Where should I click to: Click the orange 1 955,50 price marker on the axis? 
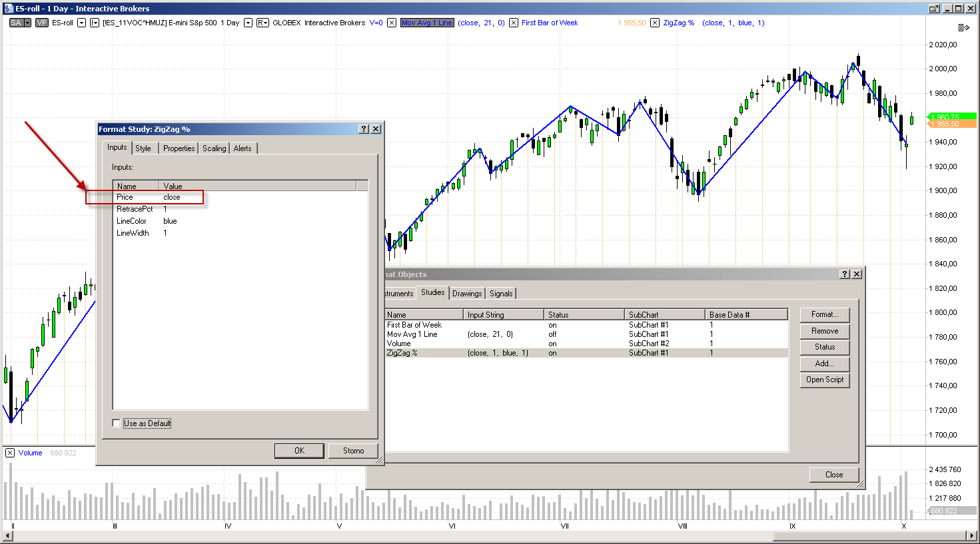pyautogui.click(x=953, y=124)
